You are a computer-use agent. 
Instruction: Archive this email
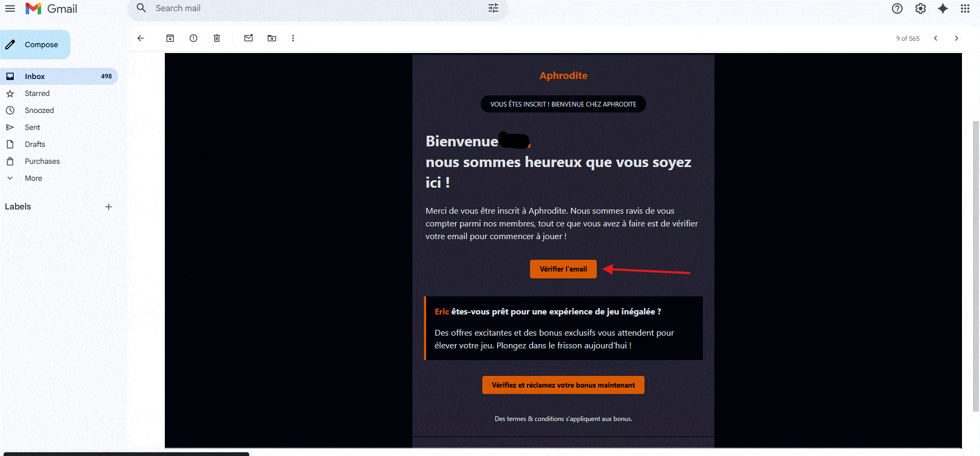(170, 38)
